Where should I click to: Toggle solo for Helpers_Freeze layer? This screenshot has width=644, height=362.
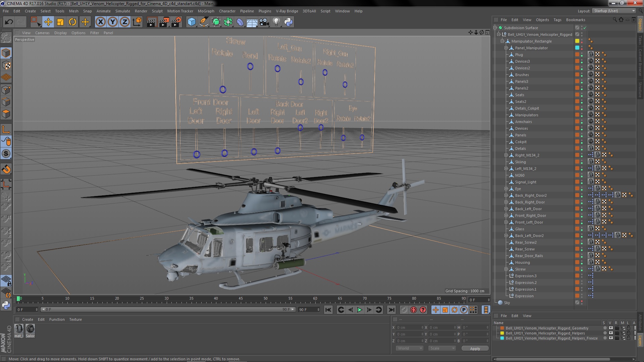tap(604, 338)
